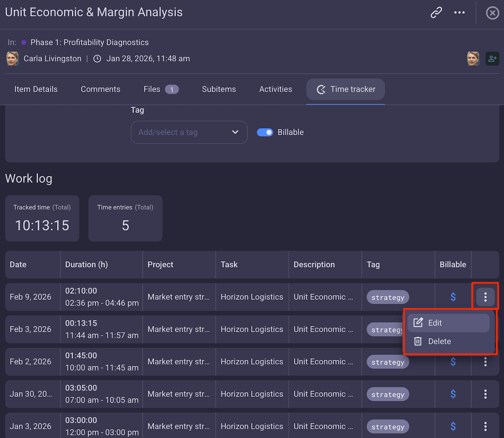Open the three-dot options menu in header
504x438 pixels.
(x=459, y=13)
